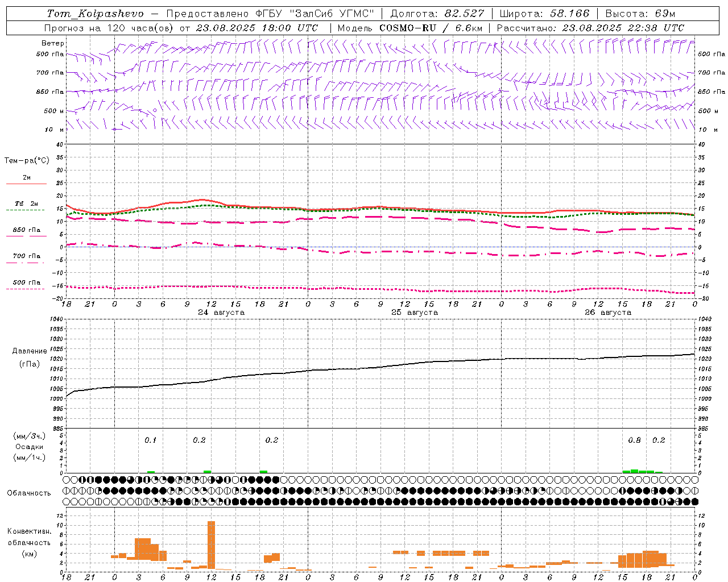Click the 'Ветер' wind panel label

coord(53,43)
